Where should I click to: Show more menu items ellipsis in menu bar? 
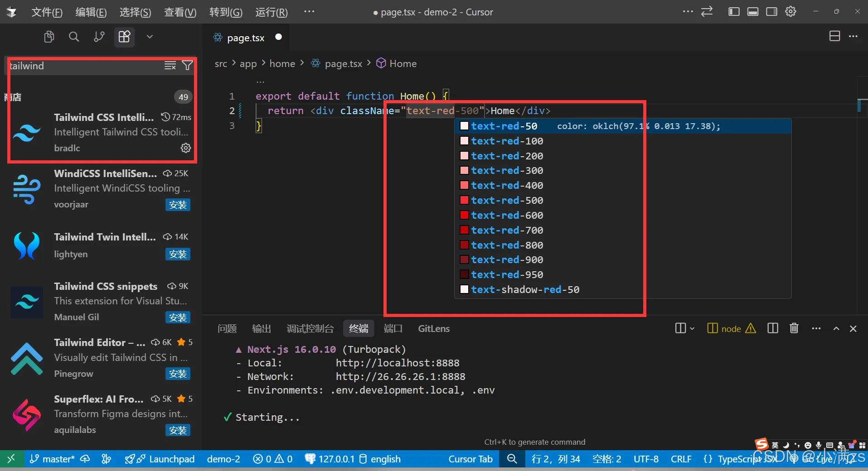[x=309, y=12]
